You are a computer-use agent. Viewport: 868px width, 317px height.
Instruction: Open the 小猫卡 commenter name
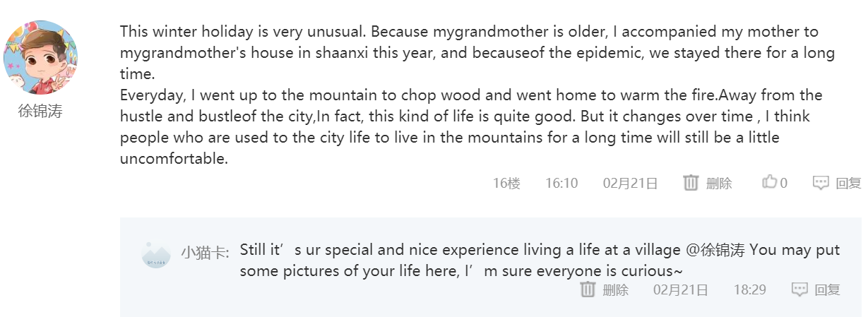203,252
